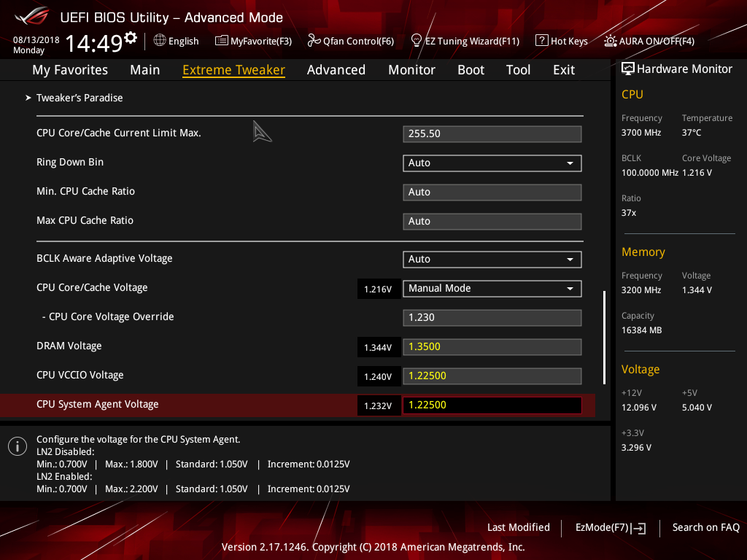This screenshot has width=747, height=560.
Task: Click the info circle icon
Action: click(18, 446)
